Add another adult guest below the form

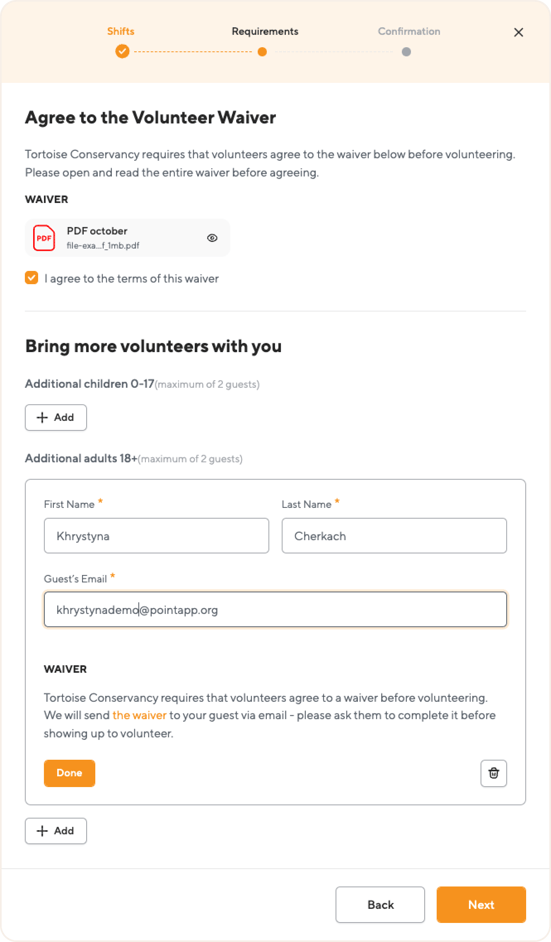click(56, 831)
